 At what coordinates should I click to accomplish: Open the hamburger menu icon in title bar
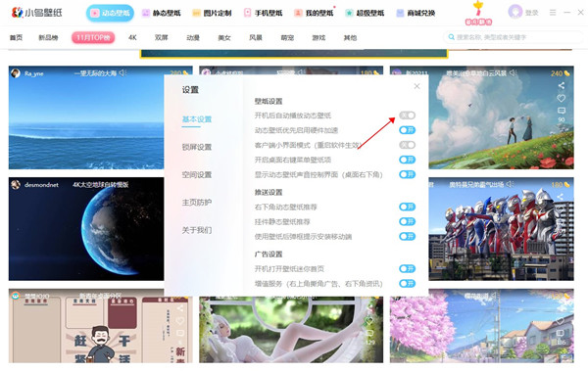point(553,13)
